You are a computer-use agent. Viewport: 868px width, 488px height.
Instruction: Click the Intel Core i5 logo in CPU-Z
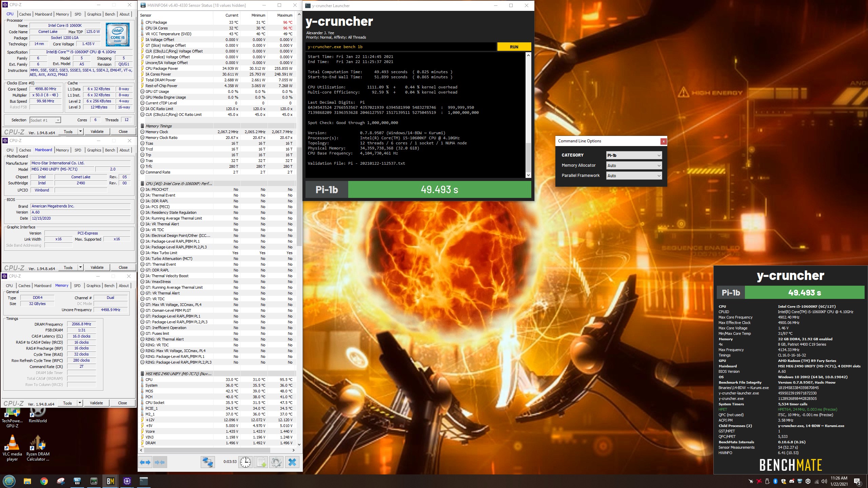[117, 35]
